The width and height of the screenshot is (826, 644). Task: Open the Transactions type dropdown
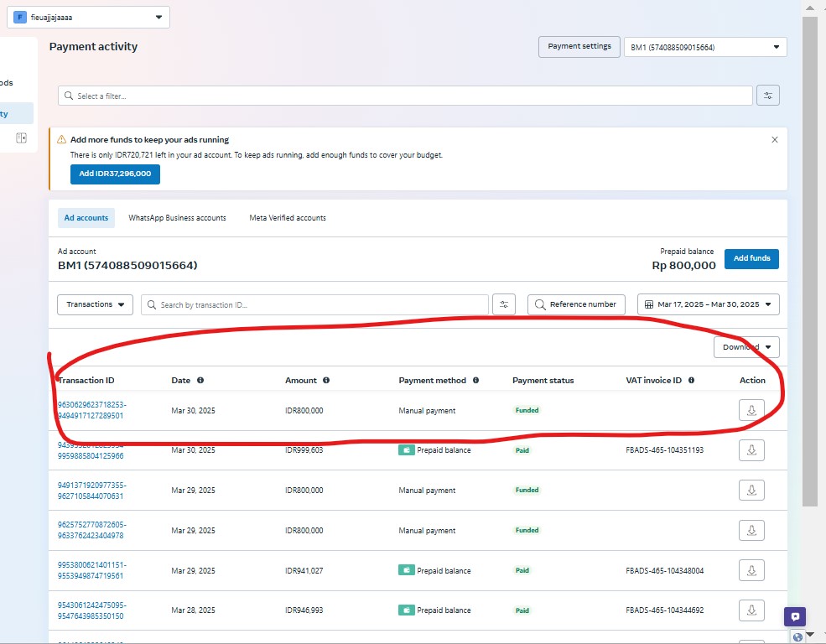tap(95, 304)
